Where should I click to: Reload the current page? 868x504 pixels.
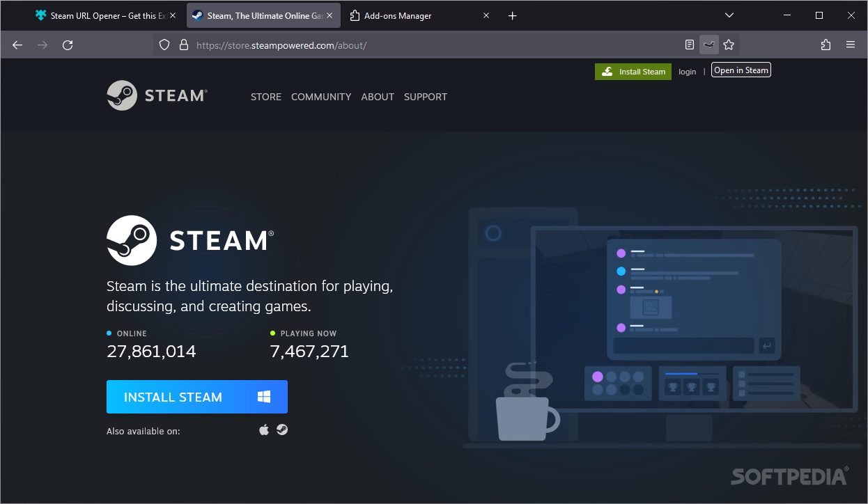(x=68, y=45)
